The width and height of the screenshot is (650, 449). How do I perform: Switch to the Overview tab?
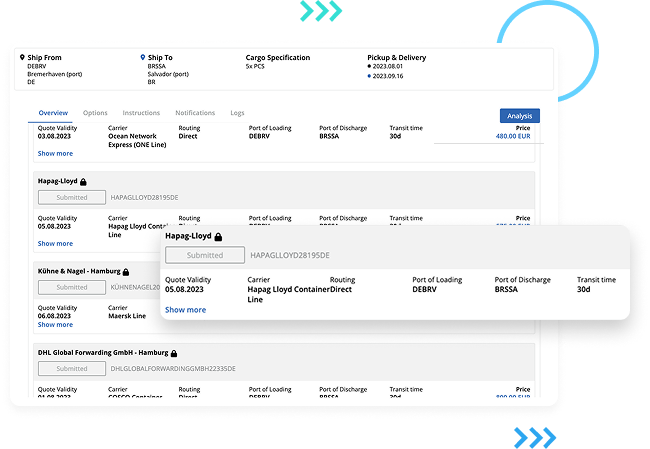53,113
